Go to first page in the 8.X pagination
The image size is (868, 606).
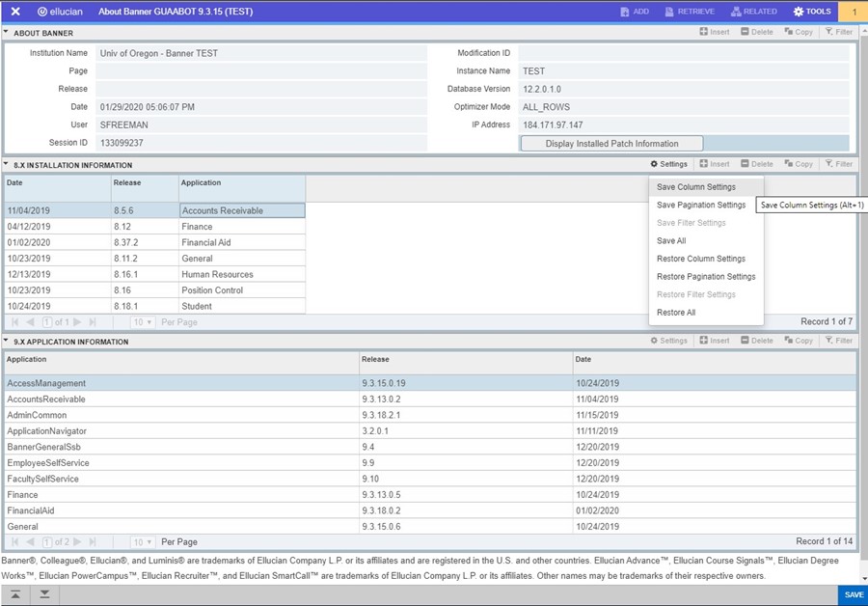(14, 322)
